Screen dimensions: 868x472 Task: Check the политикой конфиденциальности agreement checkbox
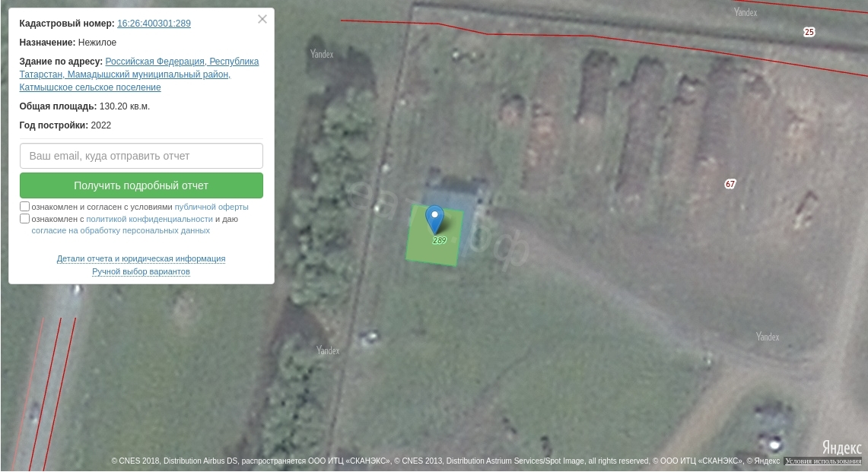tap(24, 219)
